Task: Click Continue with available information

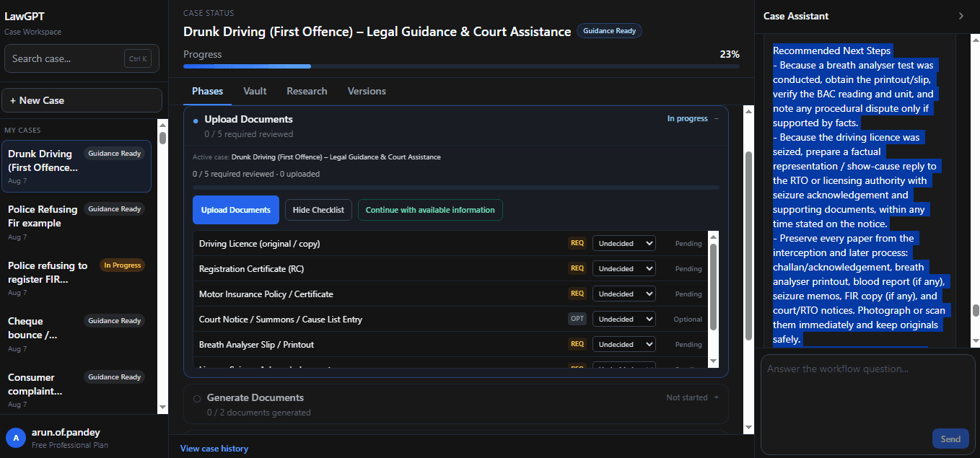Action: coord(430,210)
